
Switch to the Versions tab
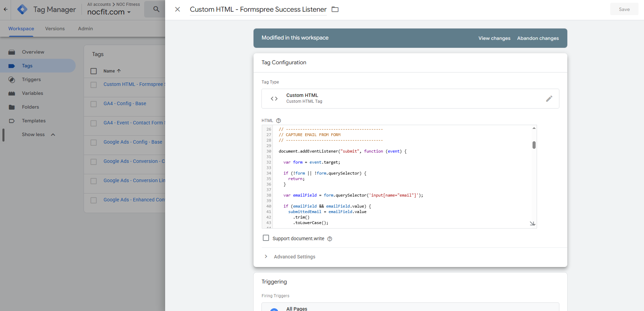point(55,29)
